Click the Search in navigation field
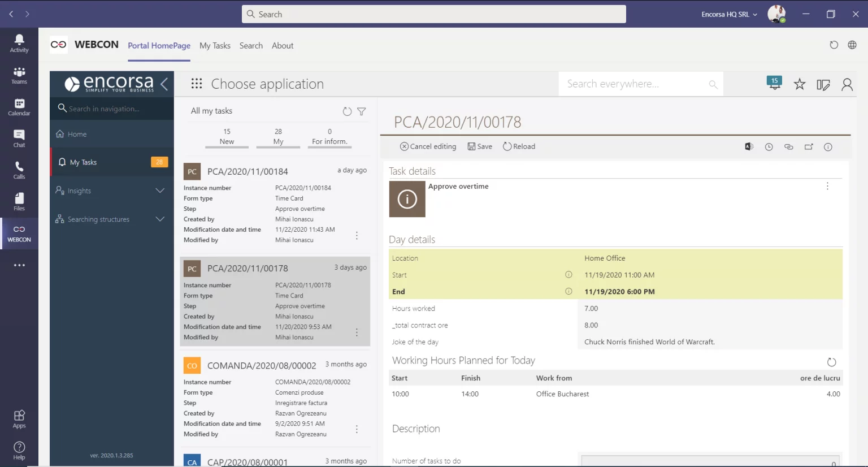 coord(112,109)
